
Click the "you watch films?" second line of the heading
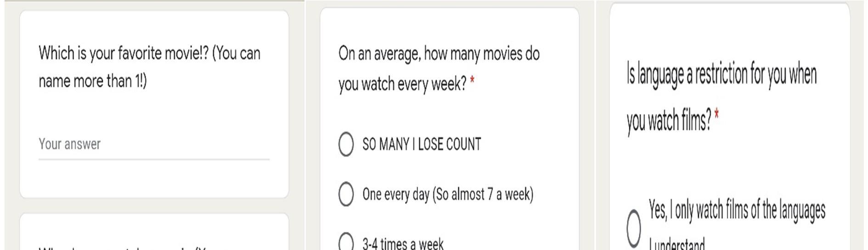(669, 121)
